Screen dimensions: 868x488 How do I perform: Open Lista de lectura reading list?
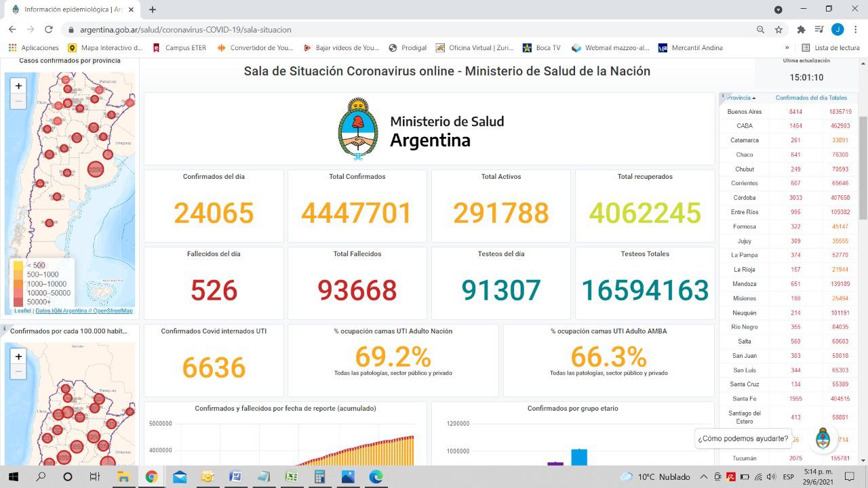click(831, 48)
